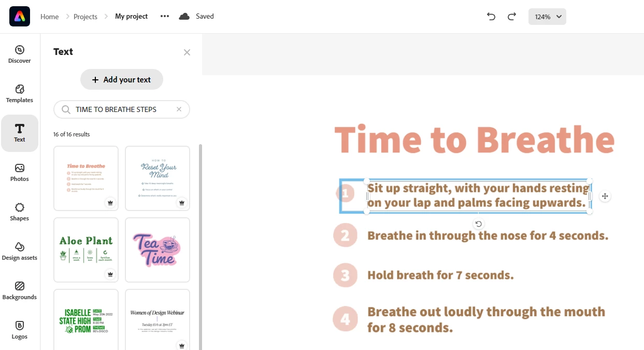This screenshot has width=644, height=350.
Task: Click premium crown on Reset Your Mind thumbnail
Action: (181, 203)
